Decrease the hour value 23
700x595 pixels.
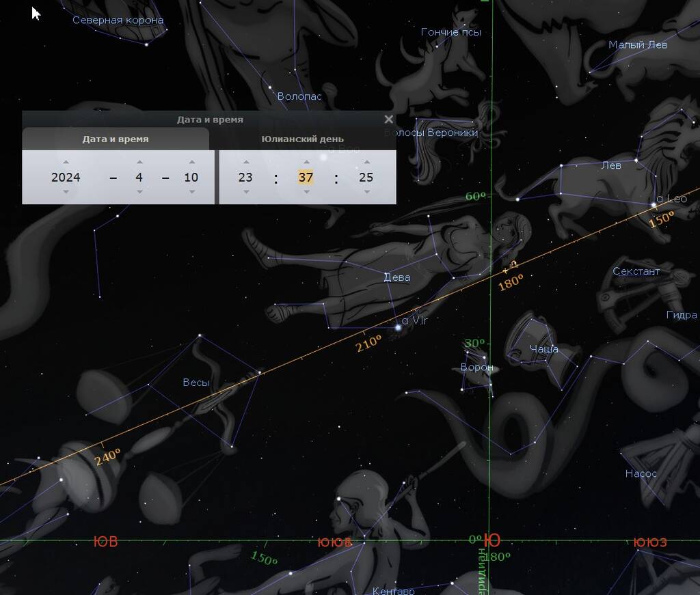tap(246, 192)
